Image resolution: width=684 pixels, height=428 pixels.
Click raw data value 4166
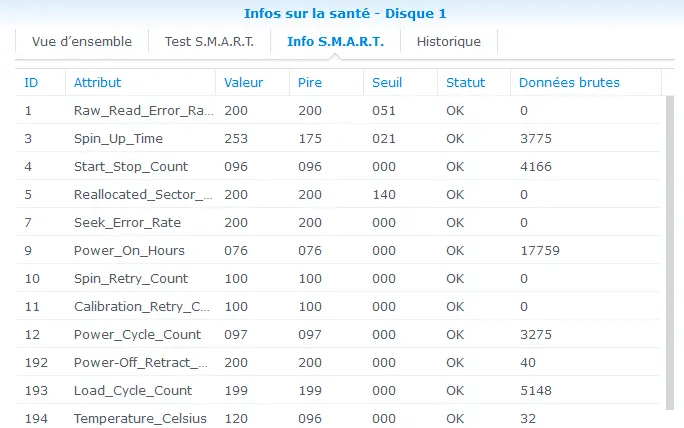(536, 166)
